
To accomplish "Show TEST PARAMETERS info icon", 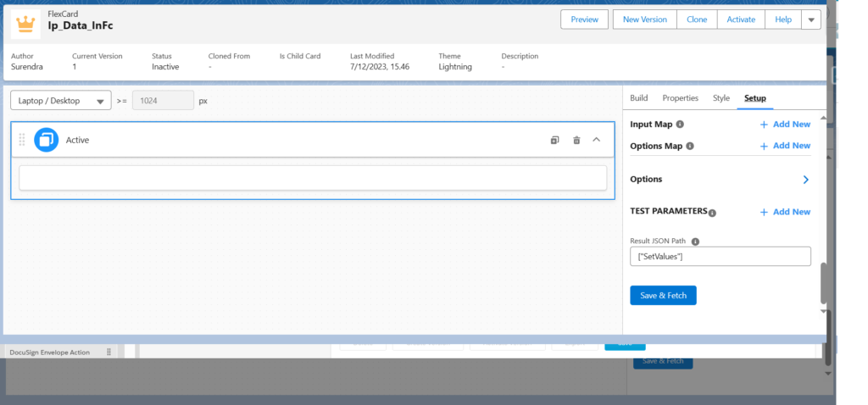I will [712, 213].
